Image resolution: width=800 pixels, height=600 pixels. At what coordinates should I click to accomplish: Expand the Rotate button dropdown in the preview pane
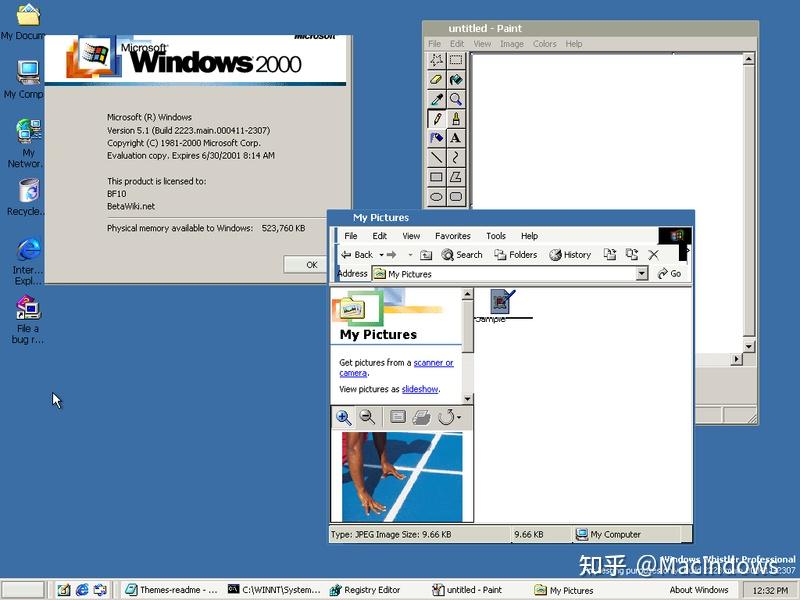(460, 417)
